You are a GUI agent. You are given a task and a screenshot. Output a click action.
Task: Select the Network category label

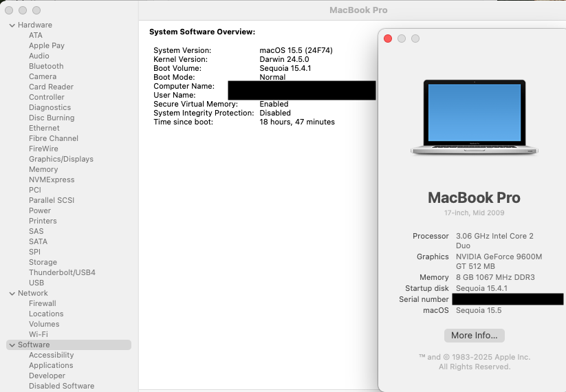click(33, 293)
